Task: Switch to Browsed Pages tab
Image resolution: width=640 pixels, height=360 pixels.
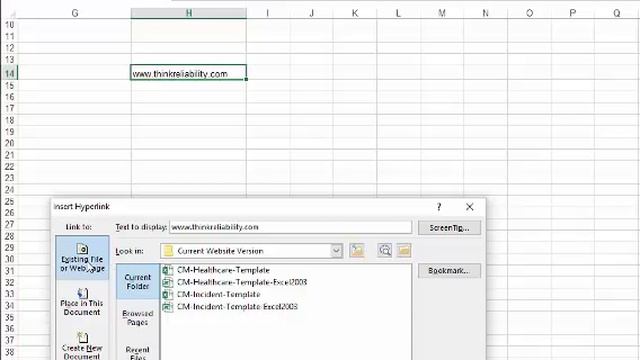Action: tap(138, 318)
